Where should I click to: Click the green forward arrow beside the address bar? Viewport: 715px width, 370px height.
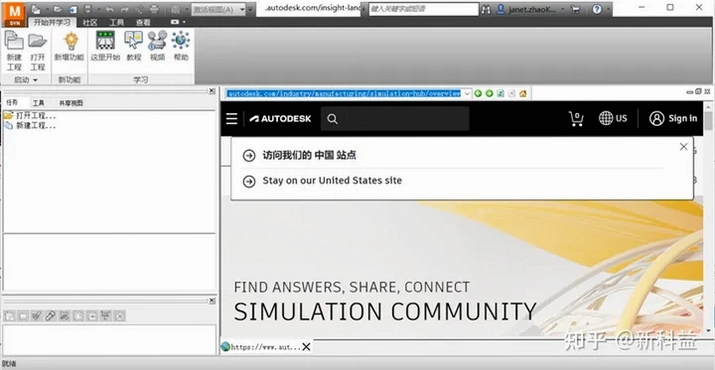tap(489, 94)
